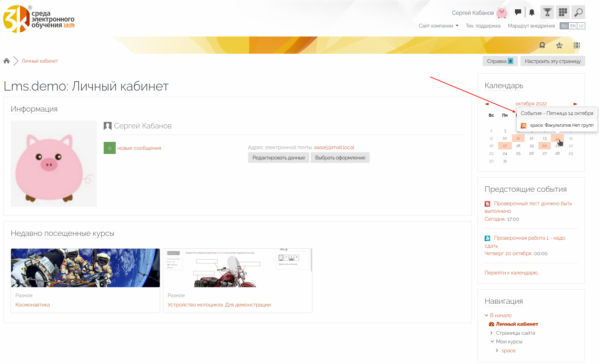Expand the Страницы сайта tree node
599x364 pixels.
pos(492,333)
